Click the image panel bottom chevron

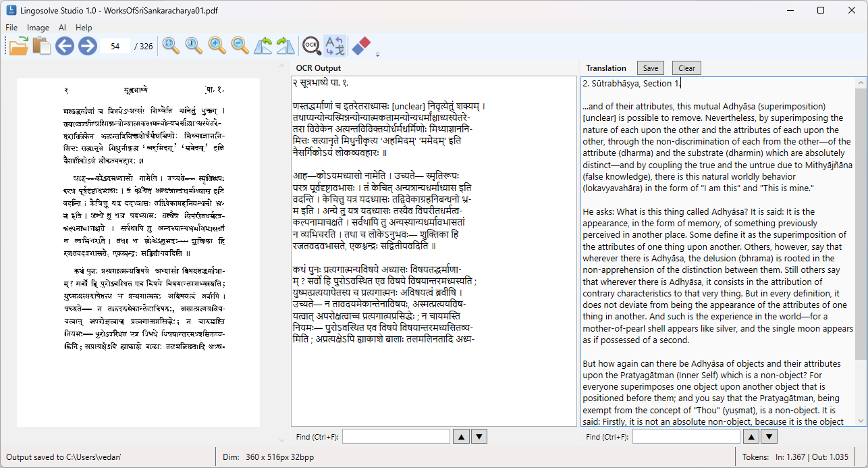pos(283,439)
